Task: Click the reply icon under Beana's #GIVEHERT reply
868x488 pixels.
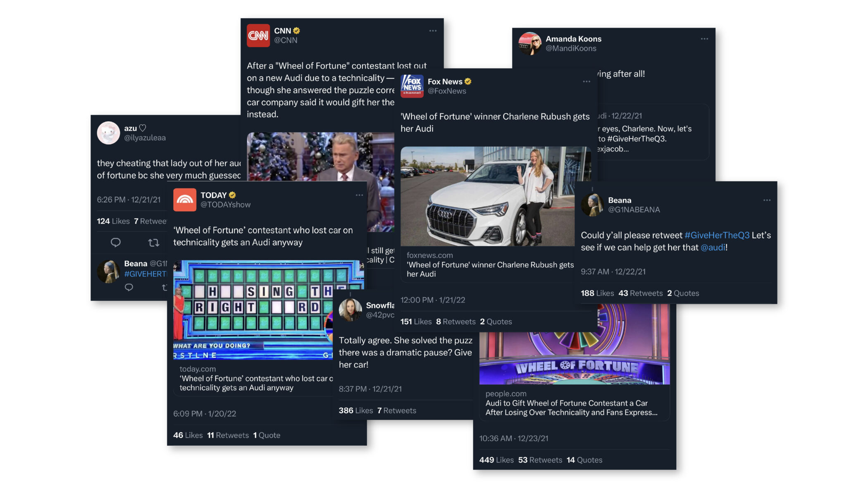Action: pyautogui.click(x=129, y=287)
